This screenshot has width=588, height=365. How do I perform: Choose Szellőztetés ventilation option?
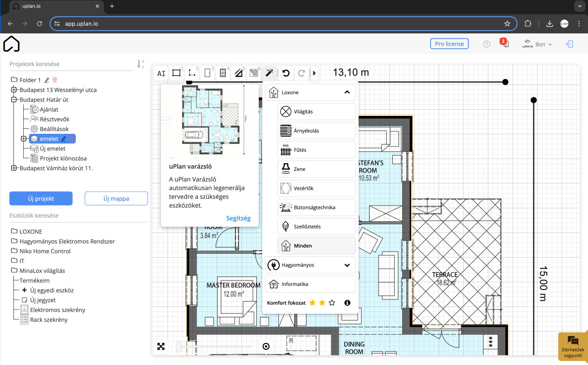click(316, 226)
